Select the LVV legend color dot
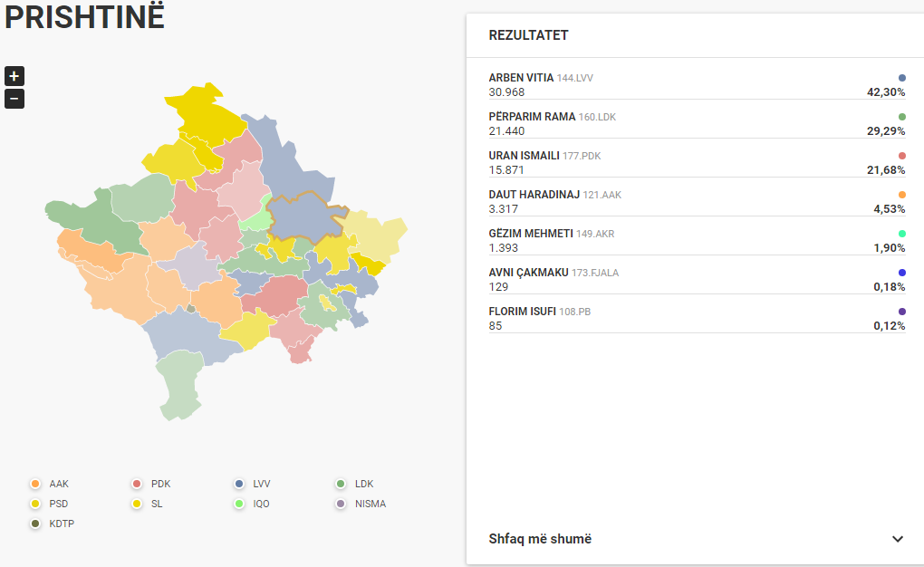 238,484
